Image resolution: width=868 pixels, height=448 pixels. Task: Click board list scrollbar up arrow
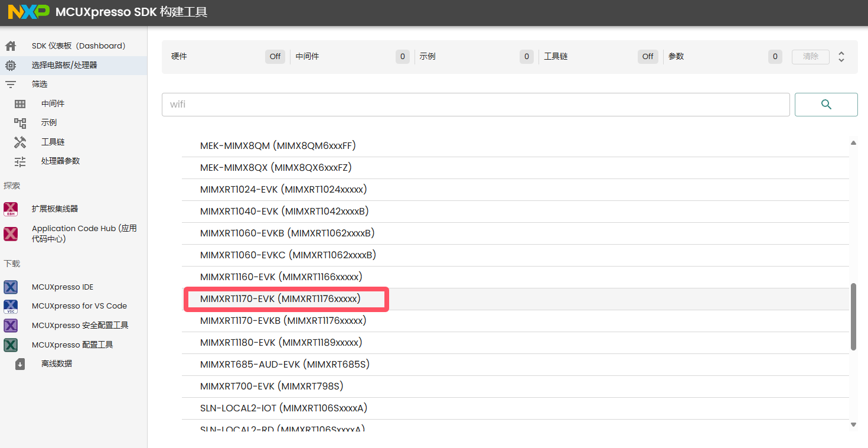(853, 143)
